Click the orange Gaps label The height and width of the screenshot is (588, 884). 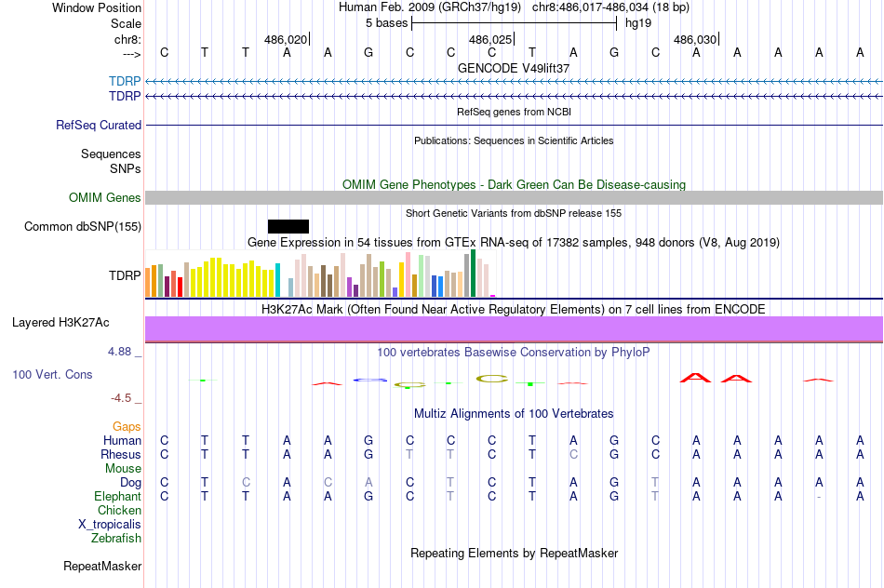tap(127, 427)
